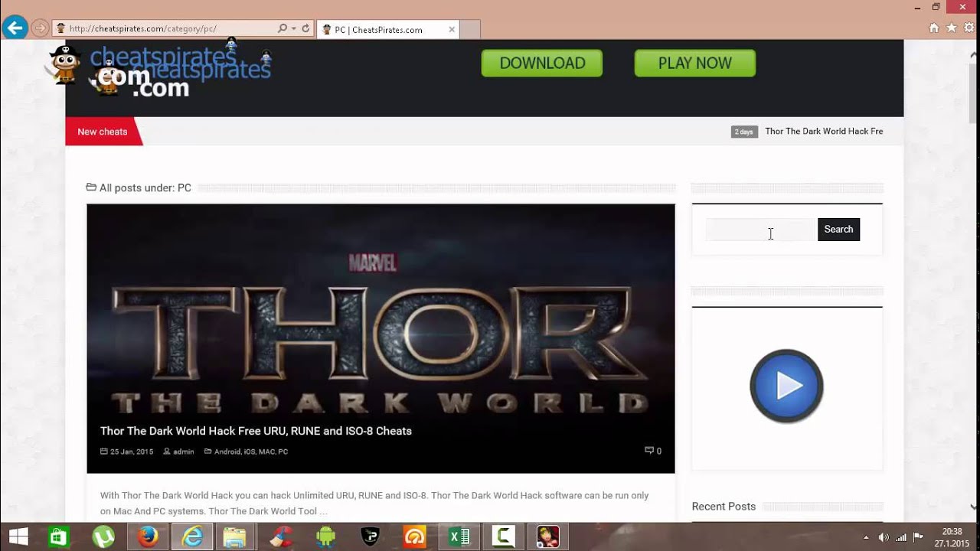
Task: Open the Windows Store taskbar icon
Action: tap(58, 536)
